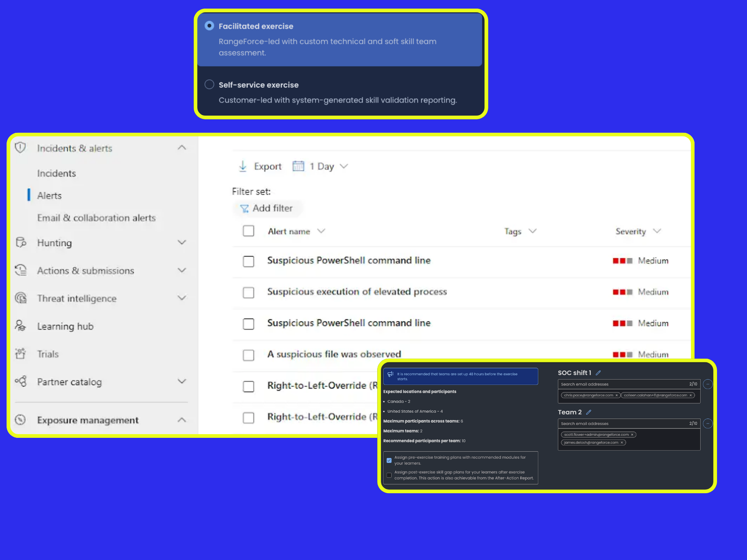The width and height of the screenshot is (747, 560).
Task: Click the Incidents & alerts shield icon
Action: (x=20, y=148)
